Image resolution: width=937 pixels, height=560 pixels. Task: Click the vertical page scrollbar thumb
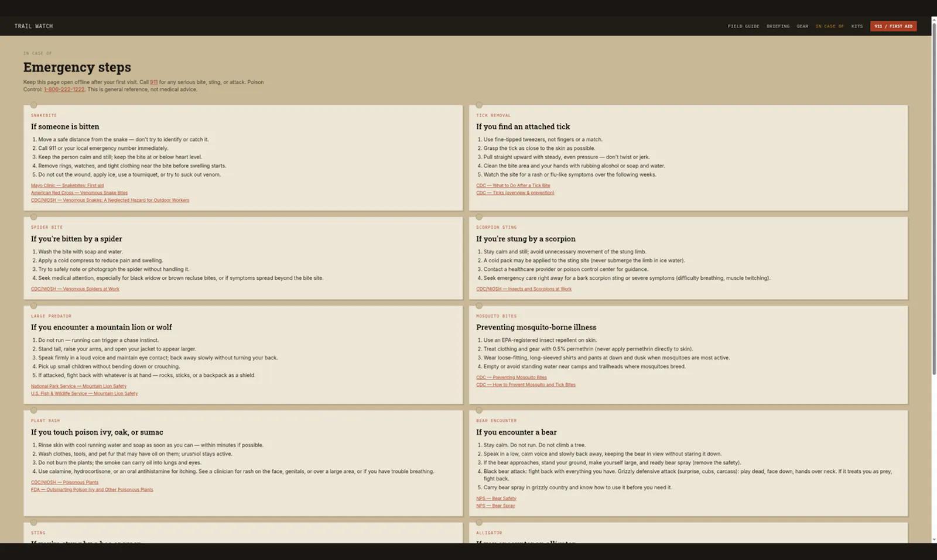pos(933,199)
